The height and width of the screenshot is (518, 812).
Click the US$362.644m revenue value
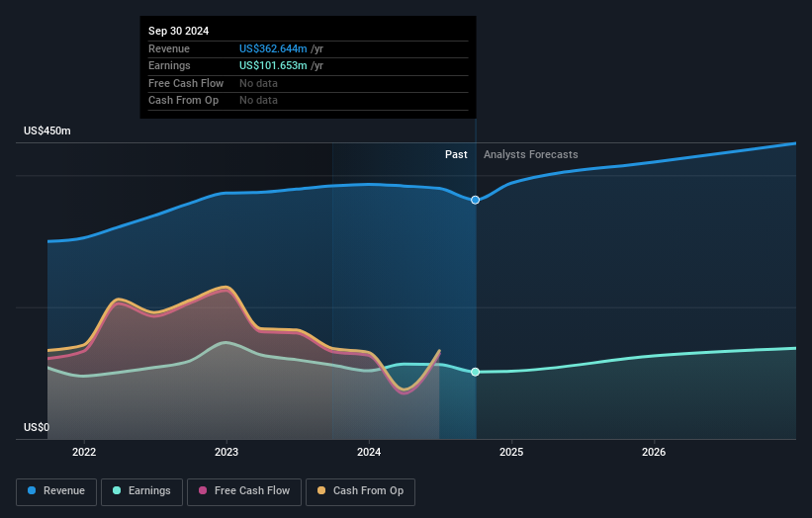point(273,48)
